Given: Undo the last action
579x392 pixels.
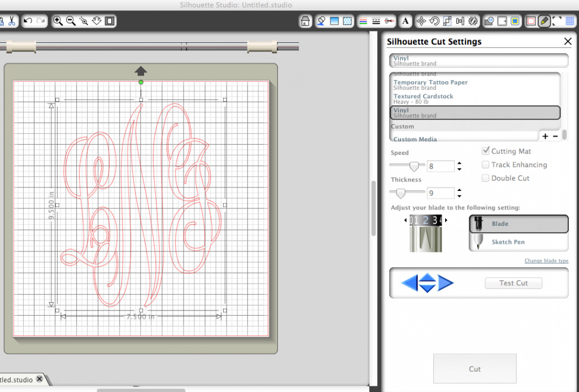Looking at the screenshot, I should pos(28,21).
